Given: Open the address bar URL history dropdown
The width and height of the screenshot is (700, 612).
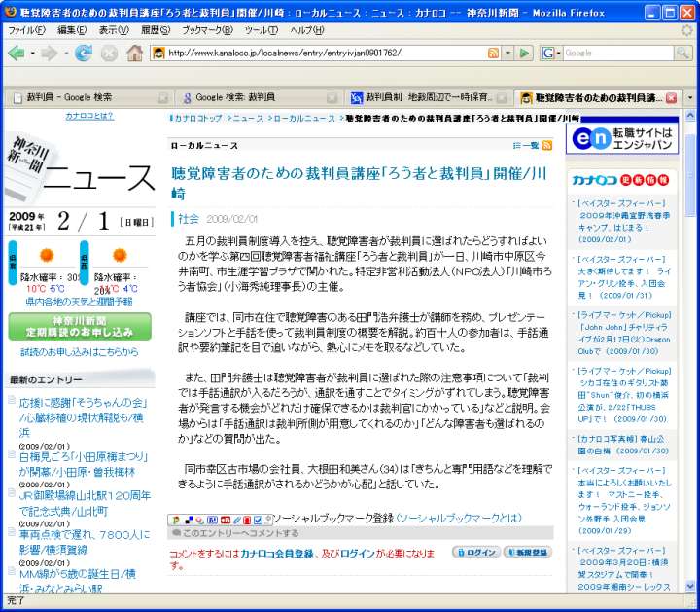Looking at the screenshot, I should [507, 53].
